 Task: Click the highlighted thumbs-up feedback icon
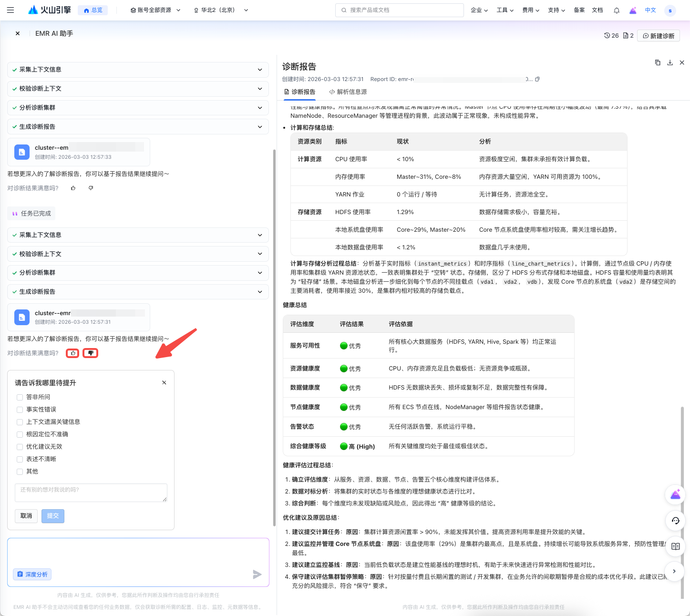pyautogui.click(x=72, y=353)
